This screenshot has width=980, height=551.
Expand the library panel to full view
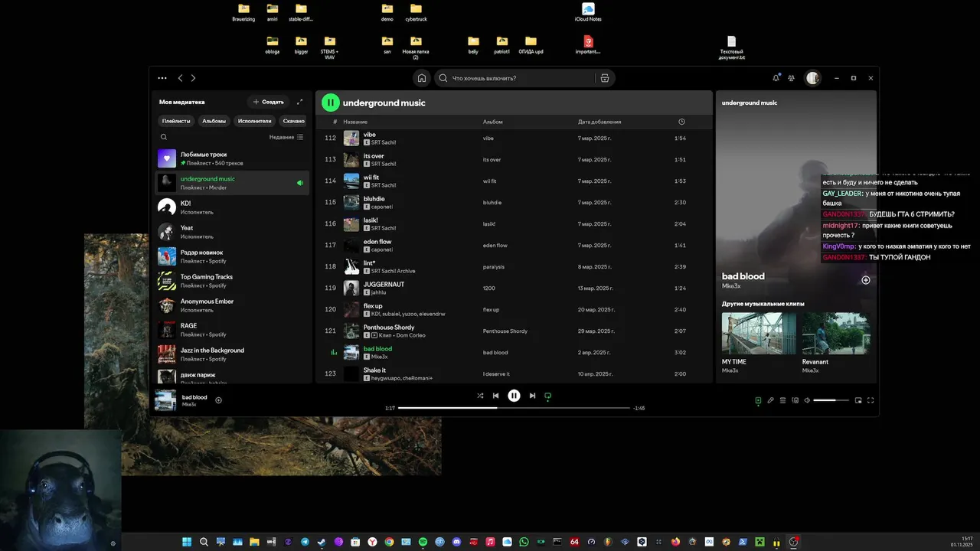(299, 102)
